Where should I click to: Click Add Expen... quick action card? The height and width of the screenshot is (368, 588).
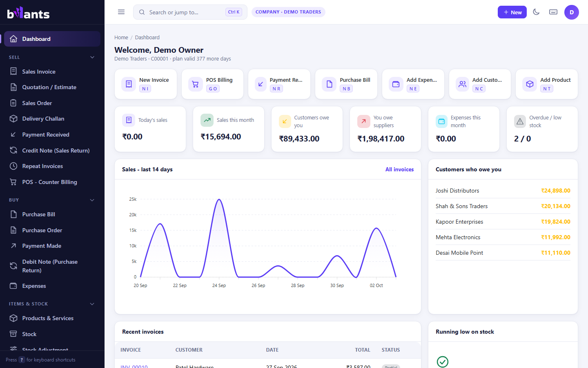tap(413, 84)
